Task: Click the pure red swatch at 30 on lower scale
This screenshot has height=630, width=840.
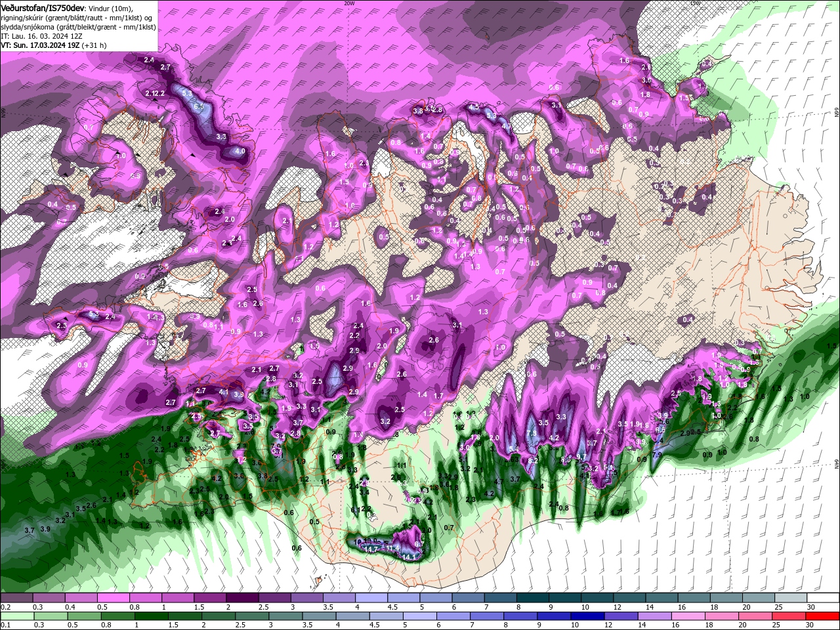Action: click(x=823, y=616)
